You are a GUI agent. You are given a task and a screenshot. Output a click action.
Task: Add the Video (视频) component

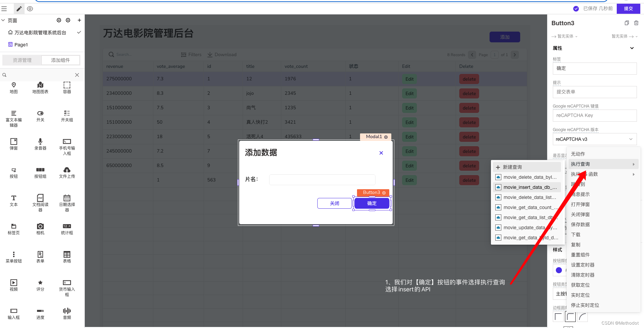(13, 285)
